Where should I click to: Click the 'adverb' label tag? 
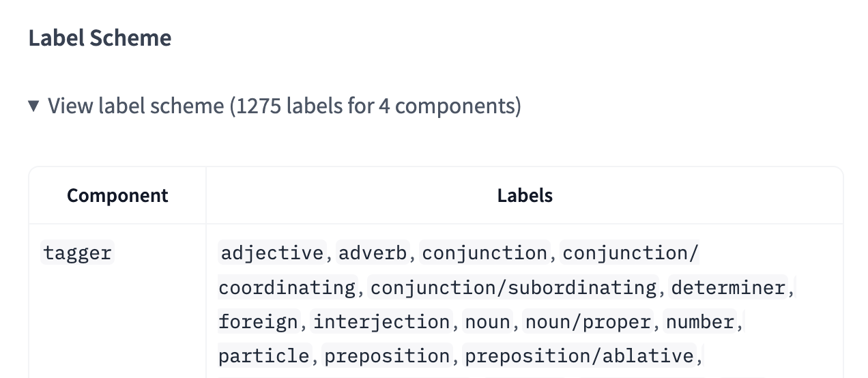373,253
